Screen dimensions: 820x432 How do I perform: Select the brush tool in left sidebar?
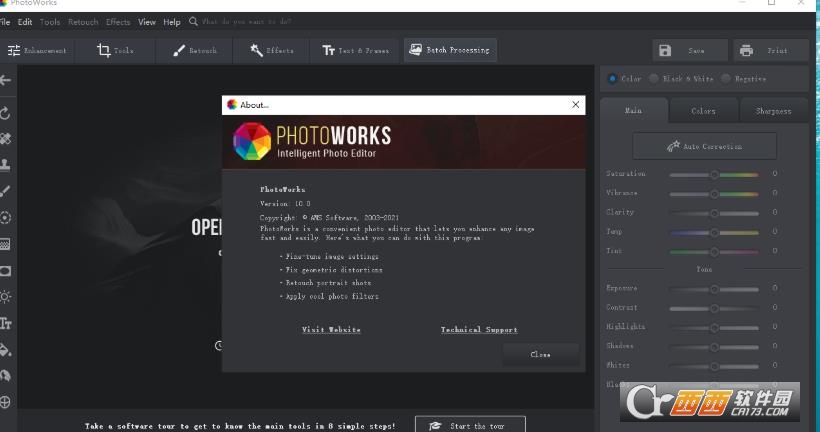(x=5, y=191)
